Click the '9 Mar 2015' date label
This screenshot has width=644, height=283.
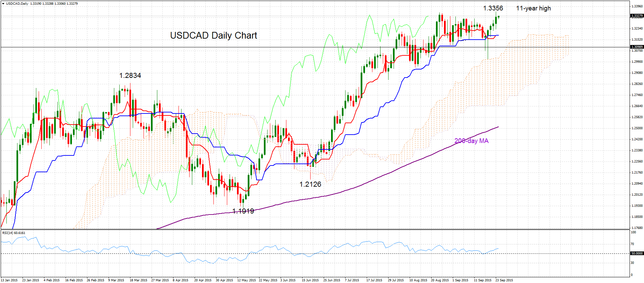click(116, 280)
